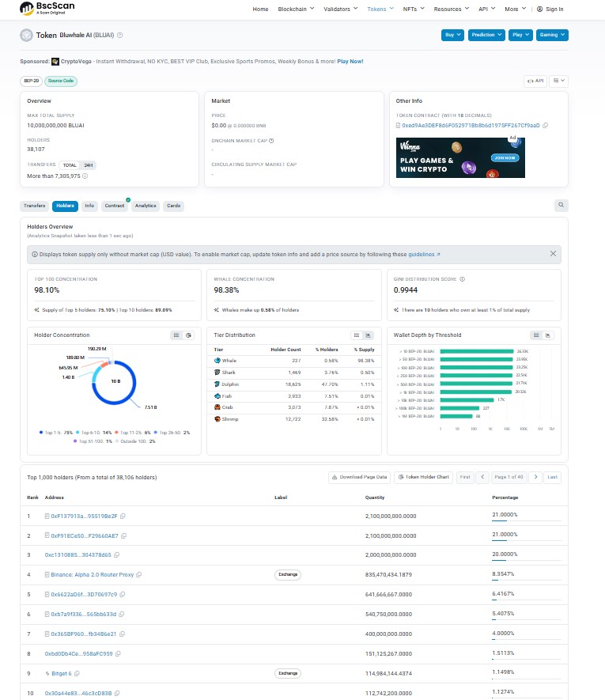The image size is (605, 700).
Task: Select the 24H transfers toggle
Action: click(89, 165)
